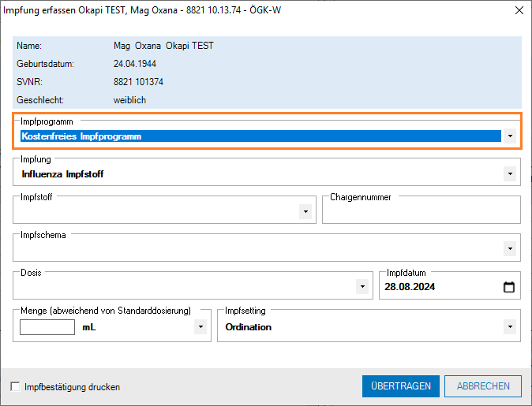This screenshot has height=406, width=532.
Task: Open the mL unit dropdown arrow
Action: click(x=200, y=326)
